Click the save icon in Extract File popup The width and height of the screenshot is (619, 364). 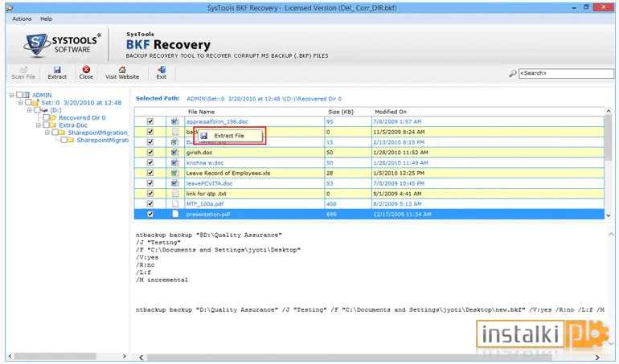click(x=203, y=136)
